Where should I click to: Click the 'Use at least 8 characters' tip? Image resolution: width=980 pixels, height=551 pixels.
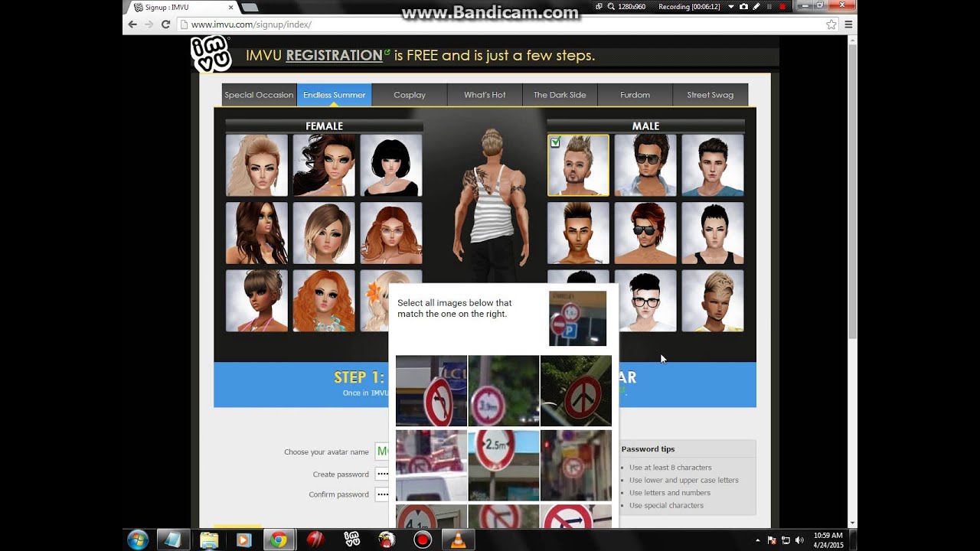coord(671,468)
